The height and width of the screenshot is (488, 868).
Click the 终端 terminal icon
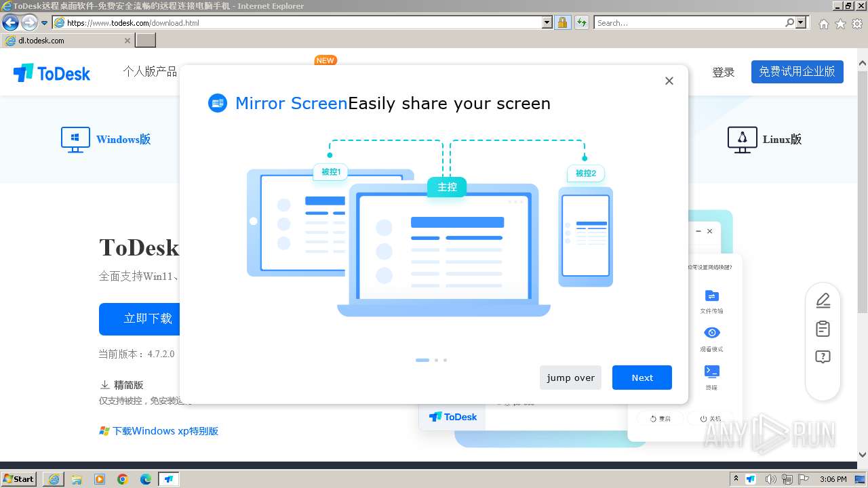point(711,371)
